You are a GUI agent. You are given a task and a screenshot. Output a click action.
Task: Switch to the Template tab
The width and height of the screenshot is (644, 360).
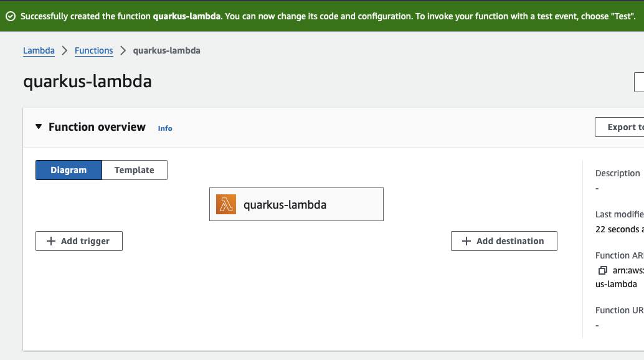click(134, 169)
